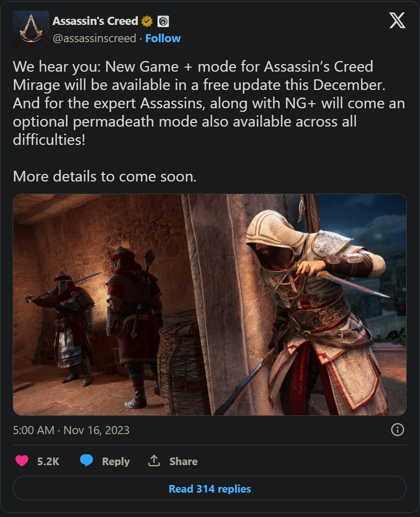Click the blue reply speech bubble icon

tap(86, 460)
